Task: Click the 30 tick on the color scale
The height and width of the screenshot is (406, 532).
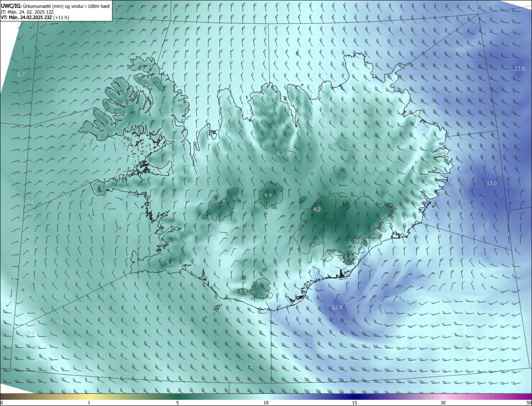Action: click(x=443, y=403)
